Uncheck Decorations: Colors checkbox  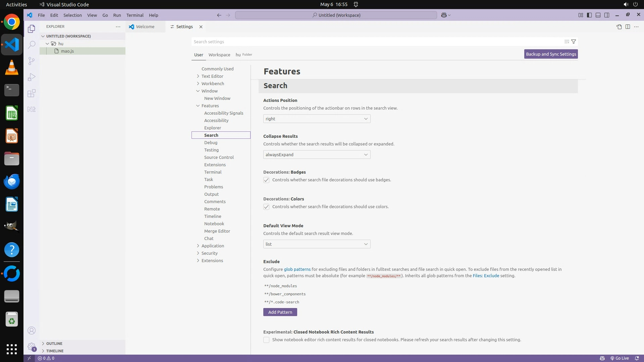point(266,207)
